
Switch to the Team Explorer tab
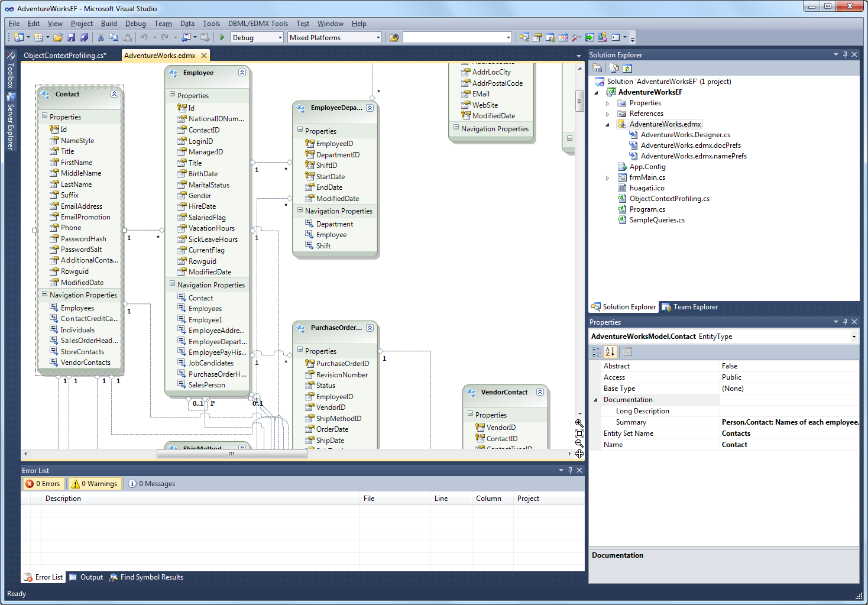689,307
